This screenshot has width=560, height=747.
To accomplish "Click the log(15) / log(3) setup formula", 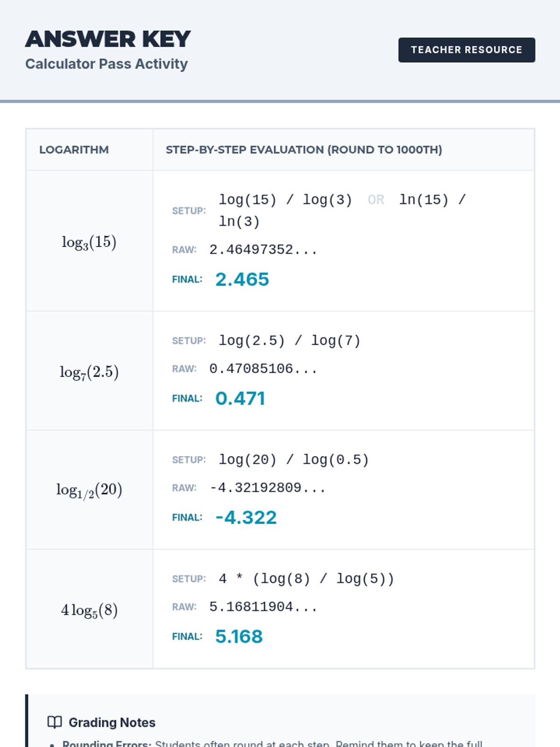I will 285,200.
